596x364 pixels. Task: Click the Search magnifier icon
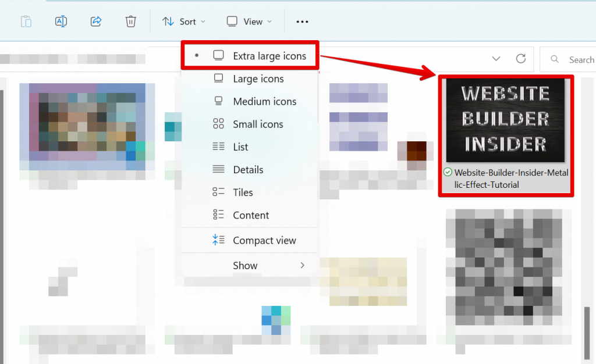[555, 59]
